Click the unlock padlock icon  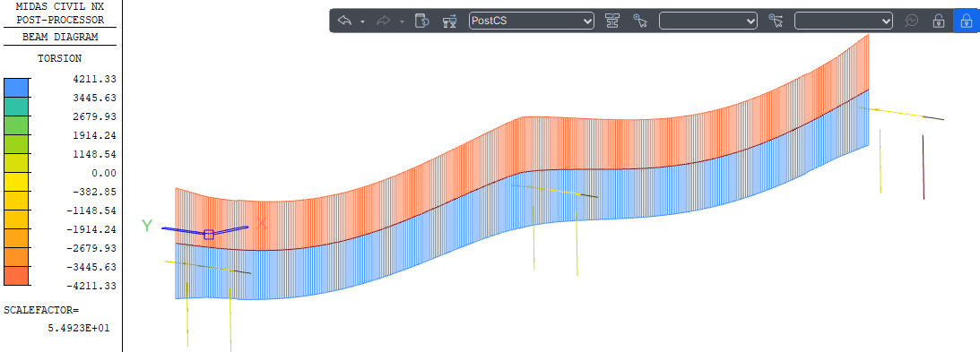click(x=938, y=21)
